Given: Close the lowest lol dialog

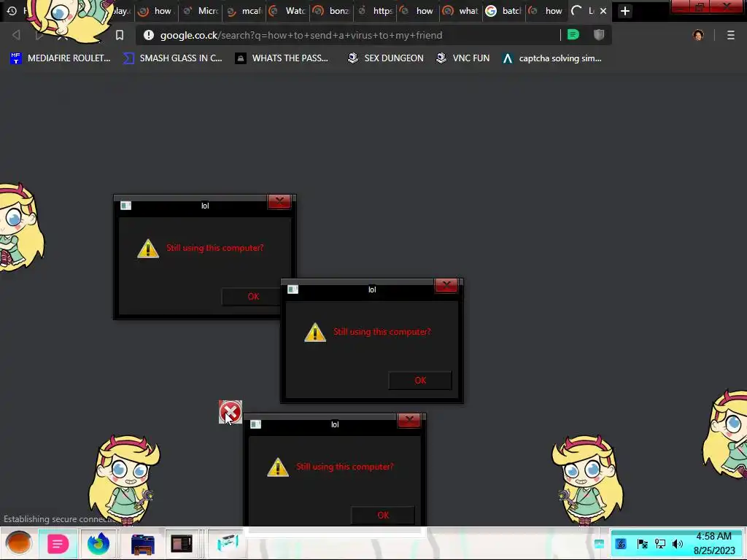Looking at the screenshot, I should [409, 419].
